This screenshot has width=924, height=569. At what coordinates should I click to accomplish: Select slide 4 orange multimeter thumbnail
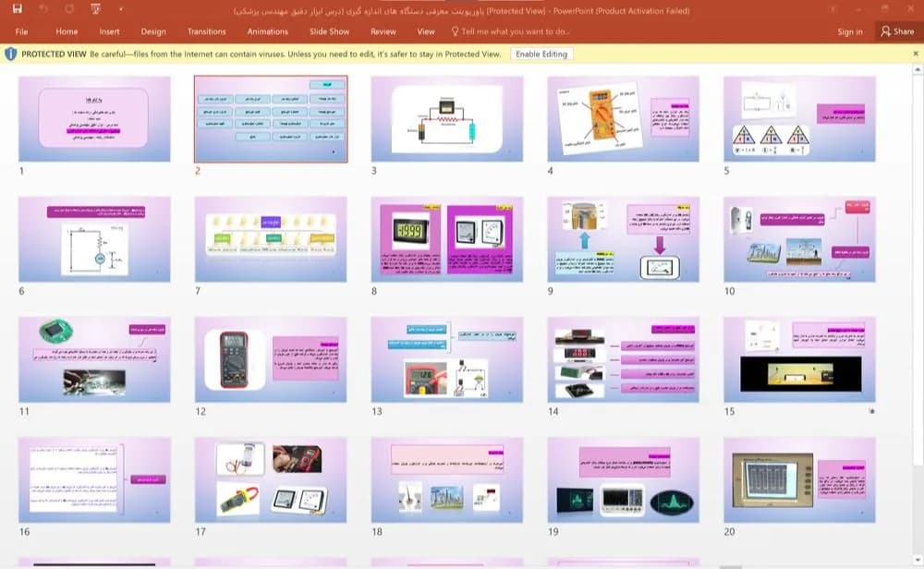point(624,118)
